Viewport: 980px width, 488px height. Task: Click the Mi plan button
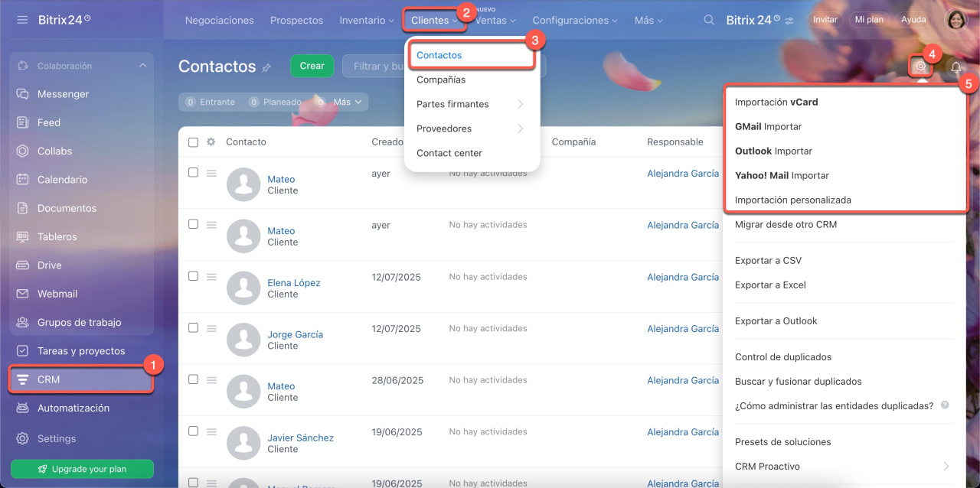869,20
